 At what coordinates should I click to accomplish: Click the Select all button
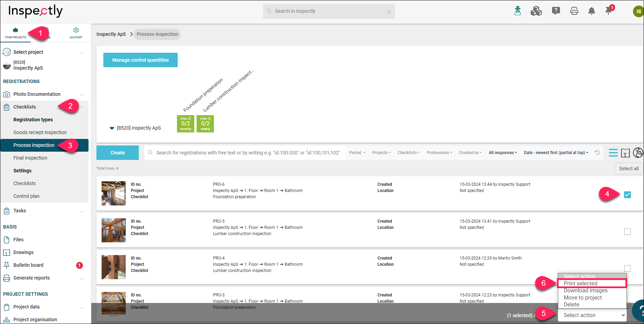pos(629,169)
